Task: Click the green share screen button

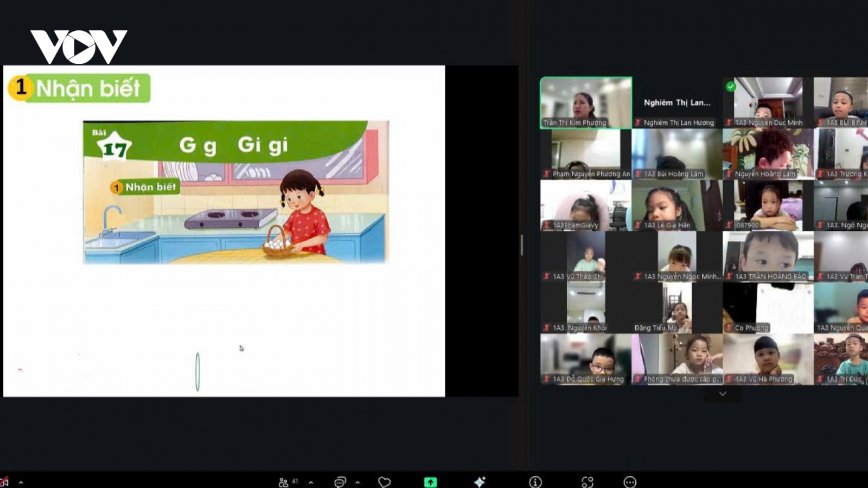Action: click(x=430, y=482)
